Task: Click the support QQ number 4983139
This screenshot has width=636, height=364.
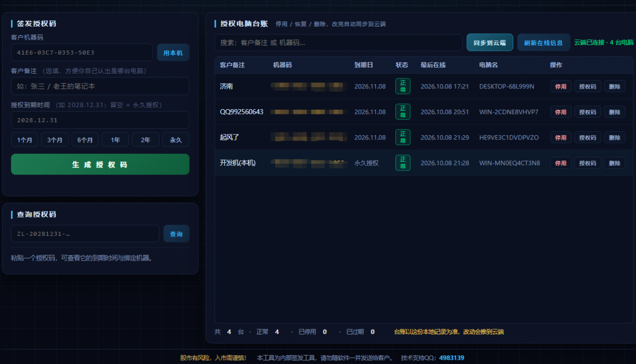Action: pos(452,358)
